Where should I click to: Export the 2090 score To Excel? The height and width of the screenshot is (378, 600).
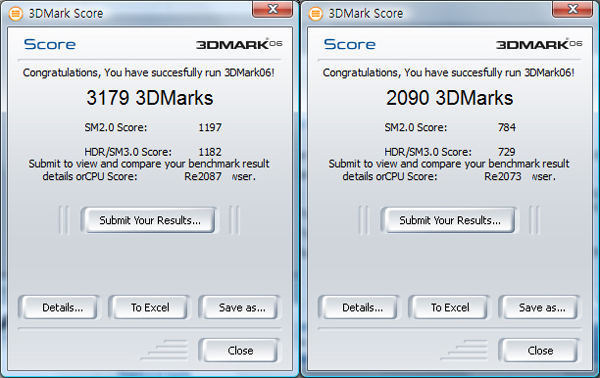(450, 308)
